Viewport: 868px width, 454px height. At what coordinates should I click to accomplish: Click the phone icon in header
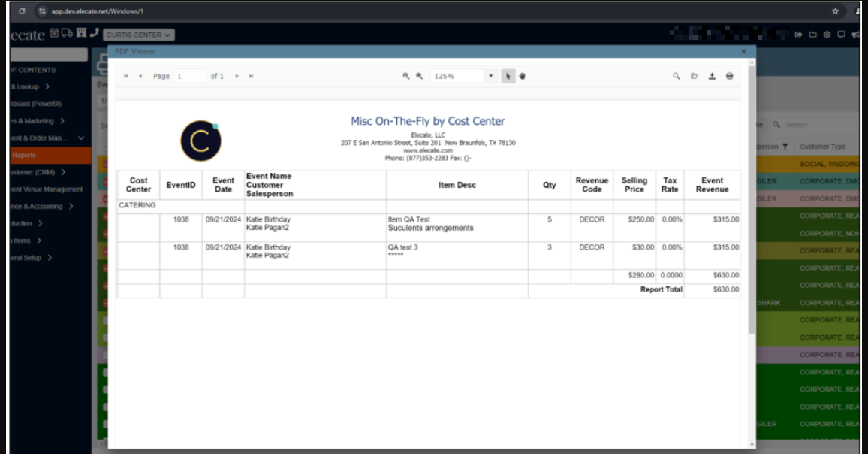coord(94,33)
